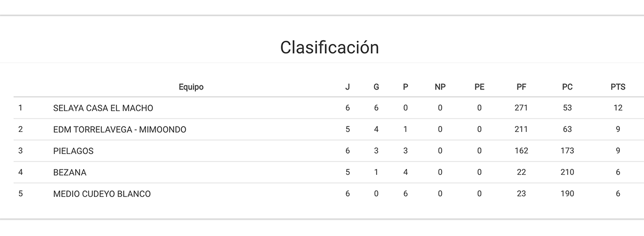Viewport: 644px width, 236px height.
Task: Click Bezana's 210 PC value
Action: click(567, 173)
